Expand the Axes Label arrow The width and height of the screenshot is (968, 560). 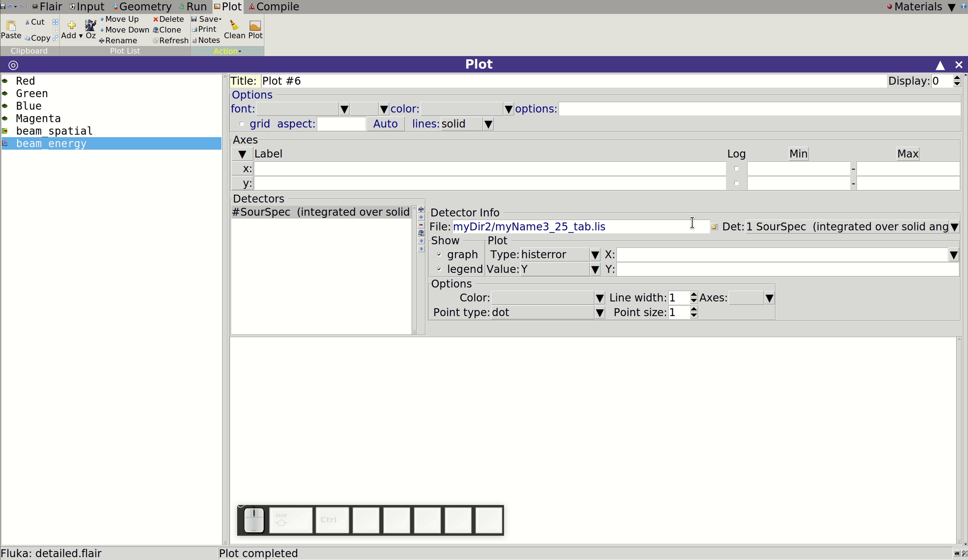pyautogui.click(x=242, y=154)
